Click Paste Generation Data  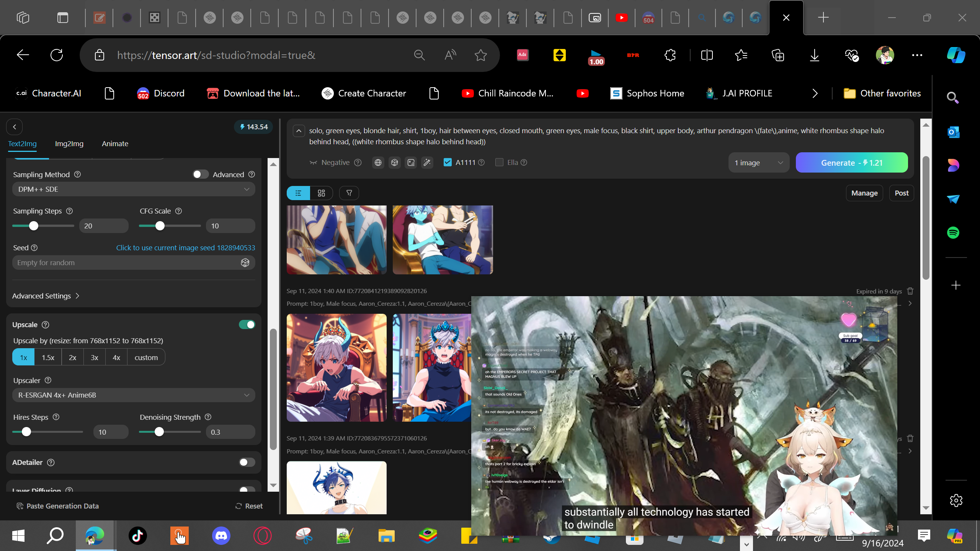58,506
